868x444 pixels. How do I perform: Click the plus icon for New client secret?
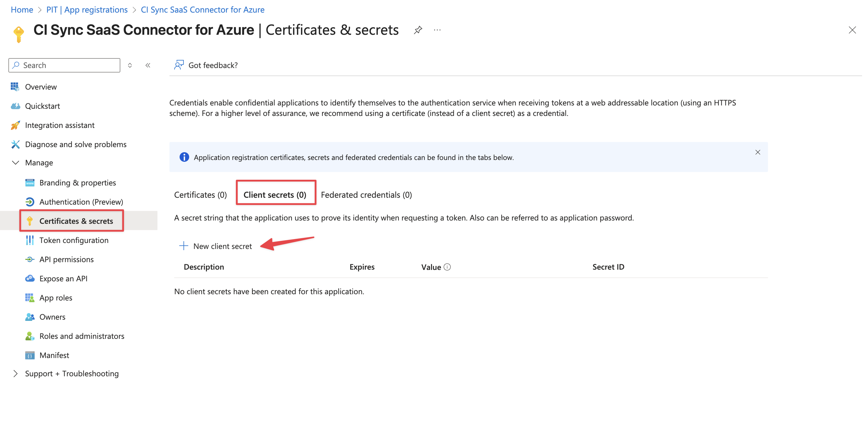pos(183,246)
